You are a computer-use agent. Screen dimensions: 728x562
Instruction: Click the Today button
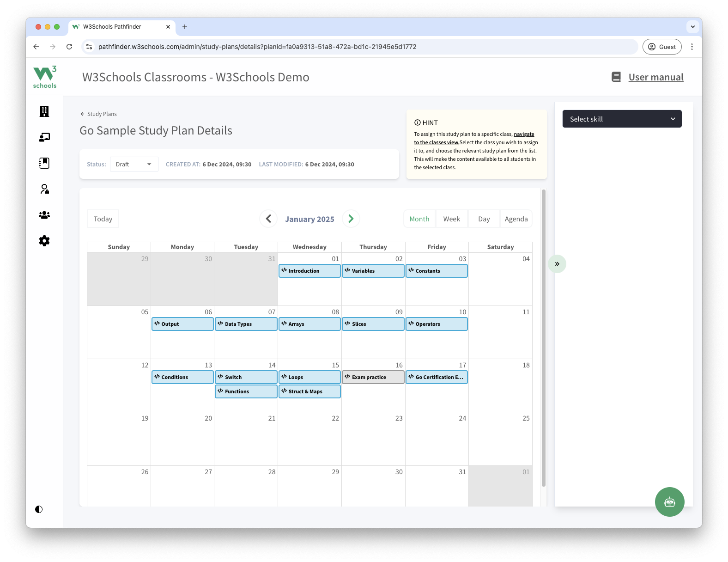(103, 219)
